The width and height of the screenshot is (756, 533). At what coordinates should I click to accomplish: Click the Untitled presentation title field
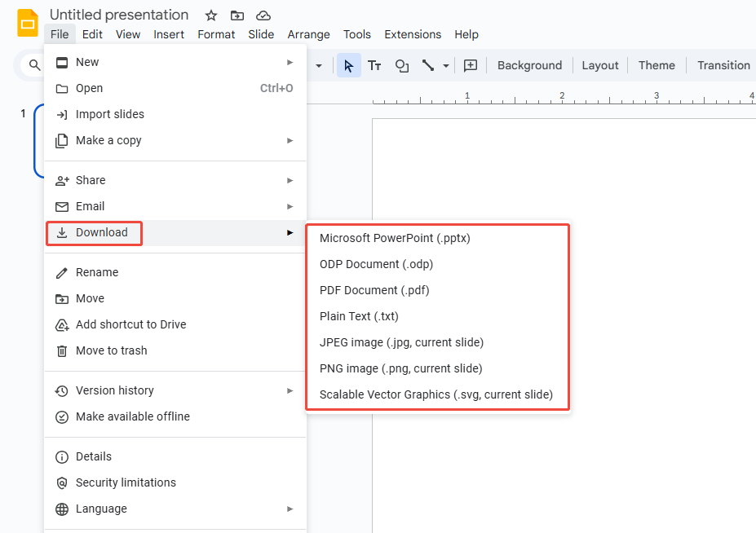118,15
